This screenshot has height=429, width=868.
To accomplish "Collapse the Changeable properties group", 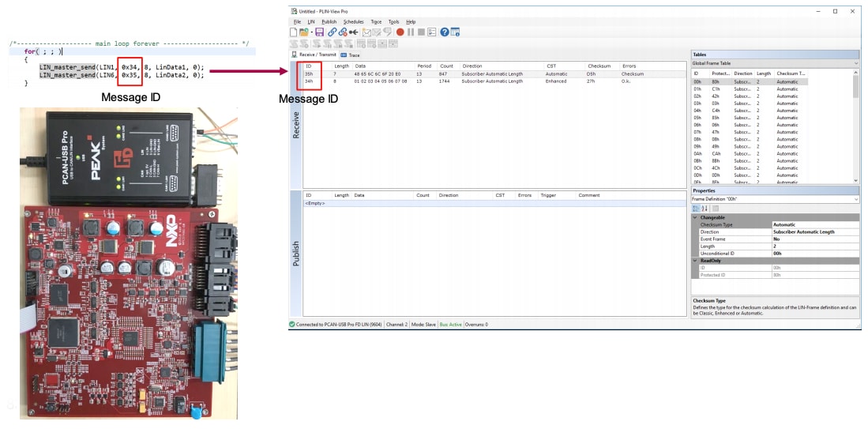I will [695, 217].
